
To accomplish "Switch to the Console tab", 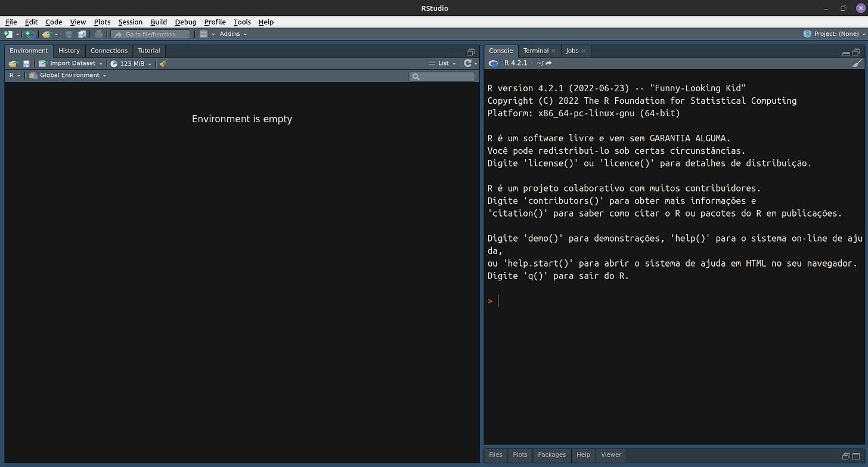I will click(501, 51).
